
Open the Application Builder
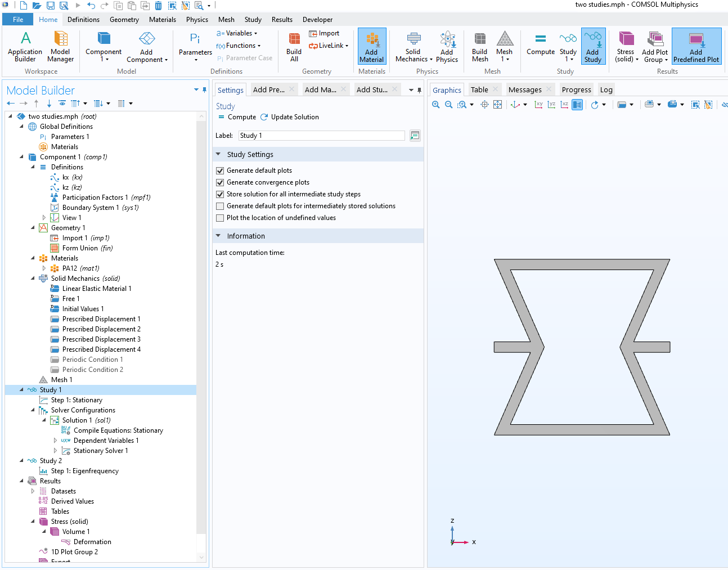[25, 47]
